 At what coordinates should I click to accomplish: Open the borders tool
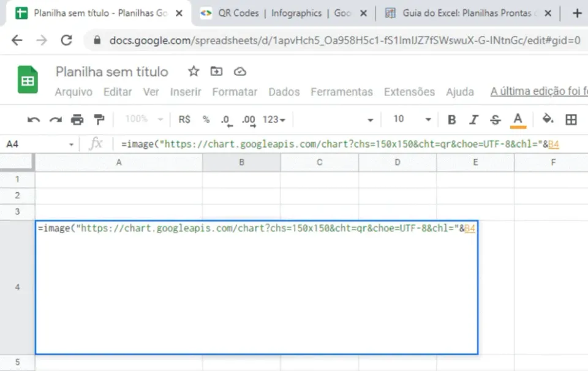coord(571,119)
